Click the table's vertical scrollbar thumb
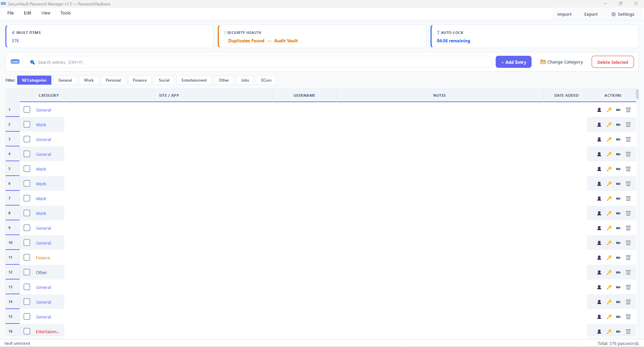This screenshot has width=644, height=347. [x=637, y=94]
